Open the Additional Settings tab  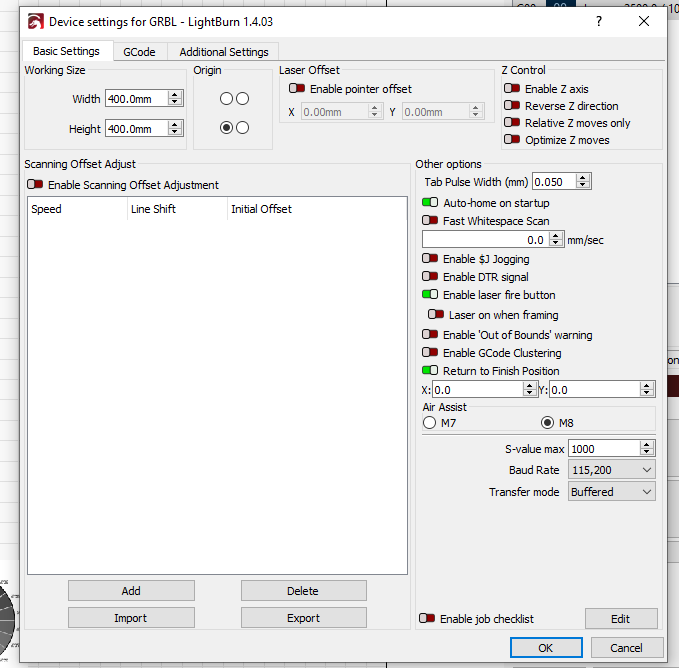pyautogui.click(x=224, y=52)
